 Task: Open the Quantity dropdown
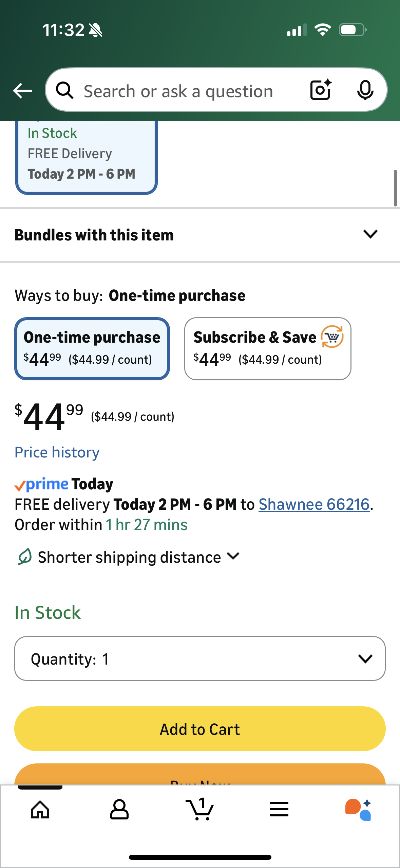tap(200, 658)
